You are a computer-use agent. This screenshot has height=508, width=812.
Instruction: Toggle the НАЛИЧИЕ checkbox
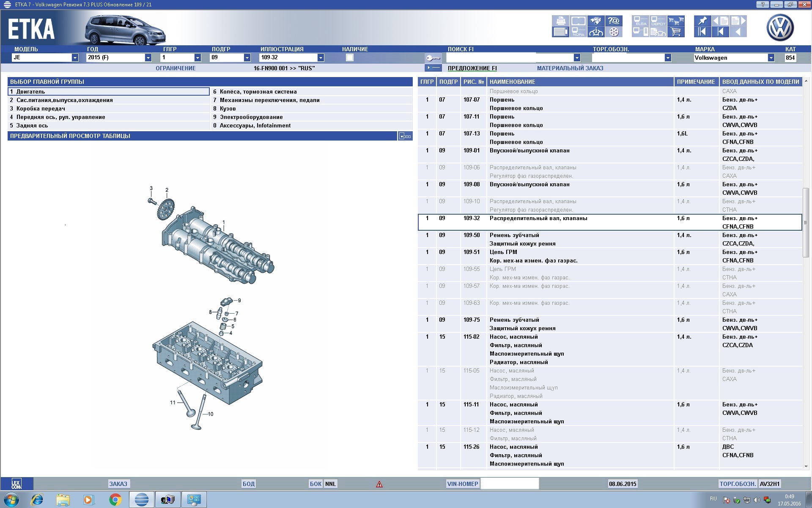tap(349, 58)
